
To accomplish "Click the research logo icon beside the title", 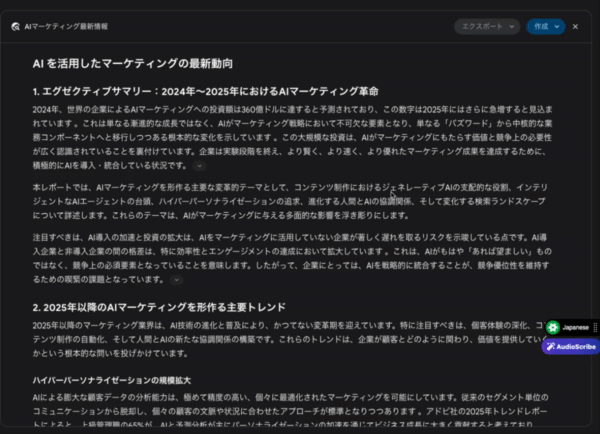I will [15, 26].
